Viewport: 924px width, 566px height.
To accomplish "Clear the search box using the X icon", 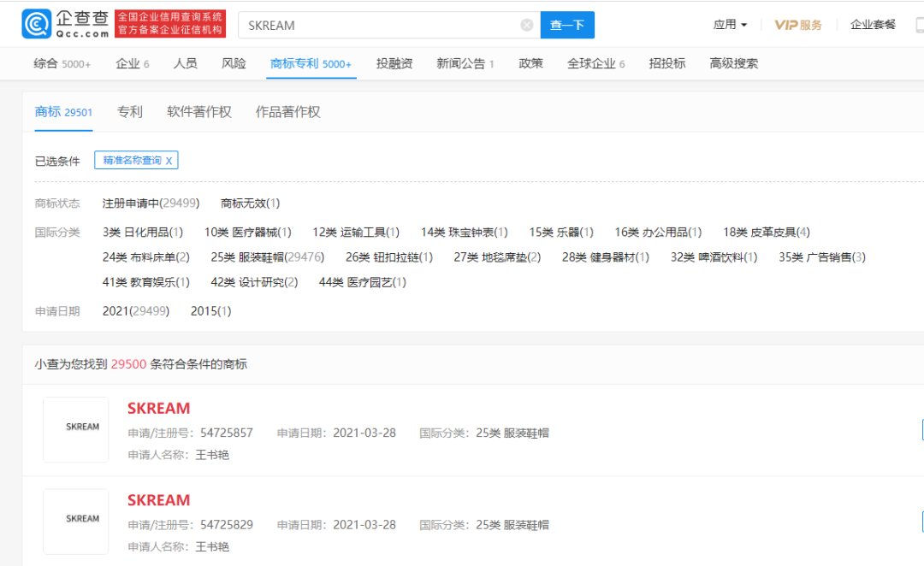I will [x=526, y=25].
